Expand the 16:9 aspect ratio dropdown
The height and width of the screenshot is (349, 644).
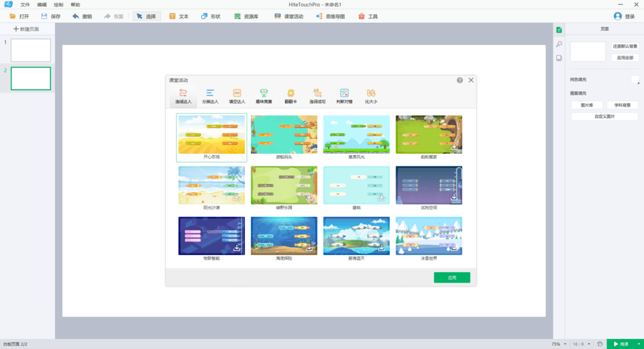(589, 344)
